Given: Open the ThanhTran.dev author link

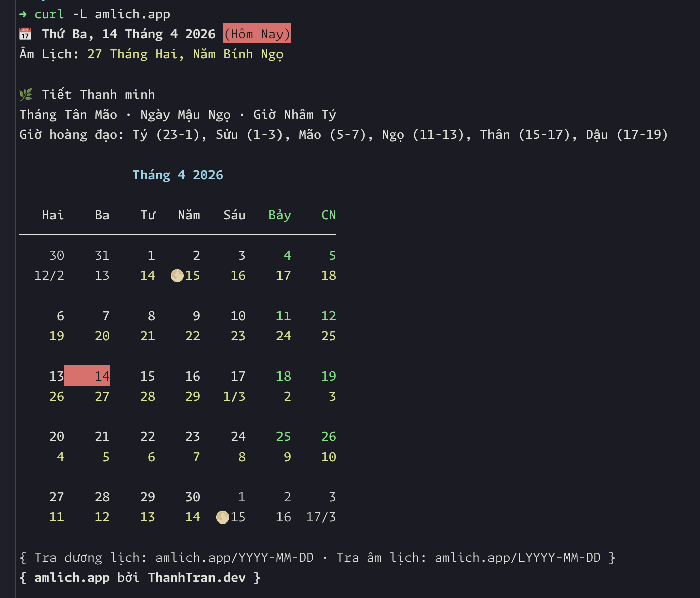Looking at the screenshot, I should click(x=196, y=578).
